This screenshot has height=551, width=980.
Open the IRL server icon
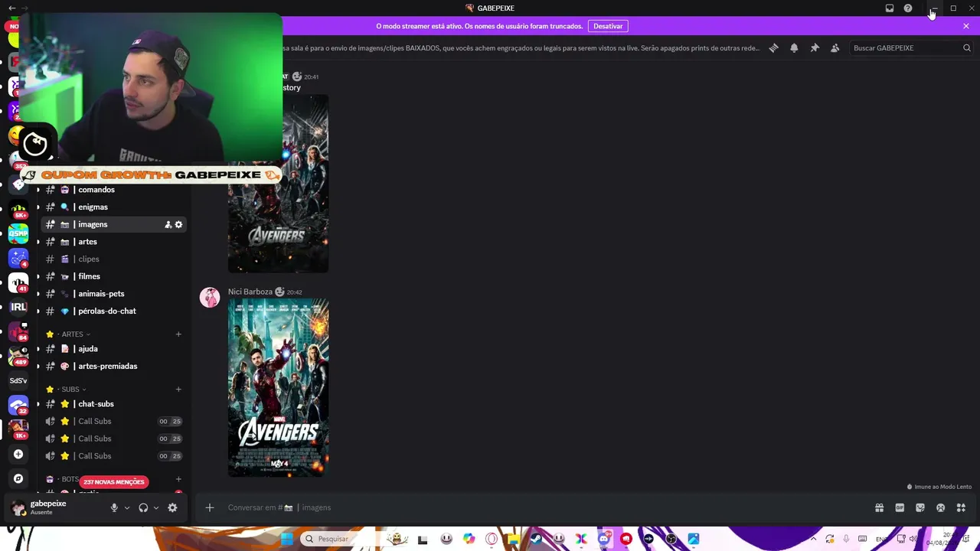(18, 307)
